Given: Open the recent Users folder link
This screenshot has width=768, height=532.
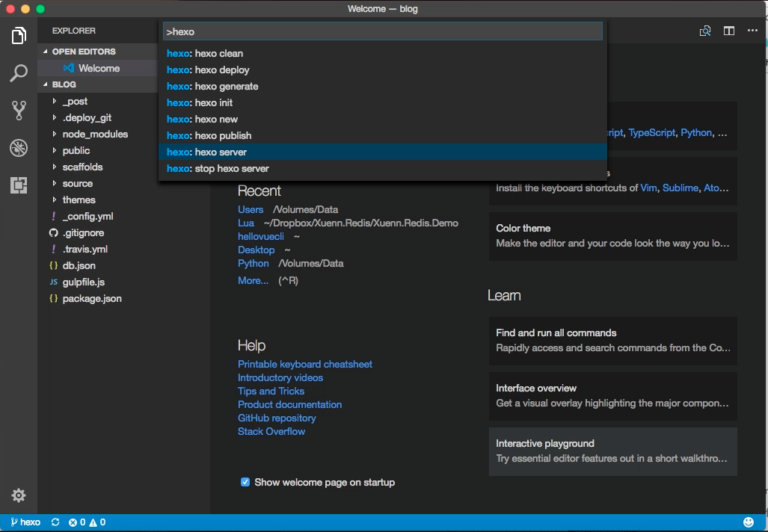Looking at the screenshot, I should [251, 209].
